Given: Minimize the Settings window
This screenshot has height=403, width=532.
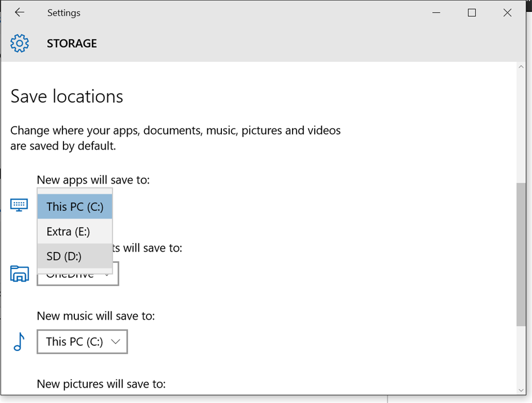Looking at the screenshot, I should coord(436,12).
